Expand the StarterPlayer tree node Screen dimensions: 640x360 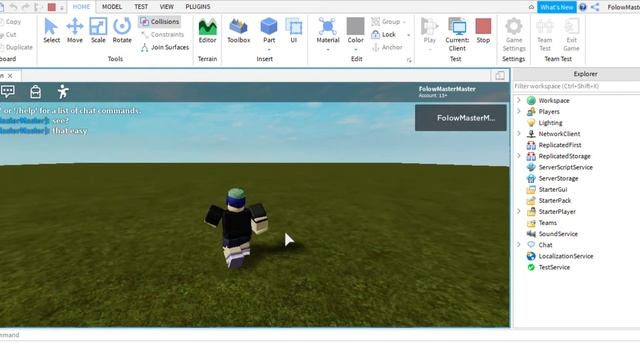coord(519,211)
